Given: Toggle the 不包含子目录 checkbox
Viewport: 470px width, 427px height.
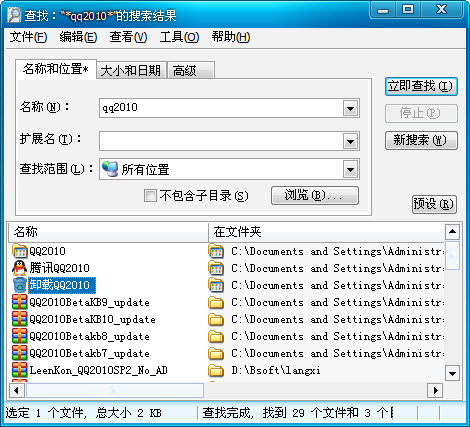Looking at the screenshot, I should tap(150, 195).
